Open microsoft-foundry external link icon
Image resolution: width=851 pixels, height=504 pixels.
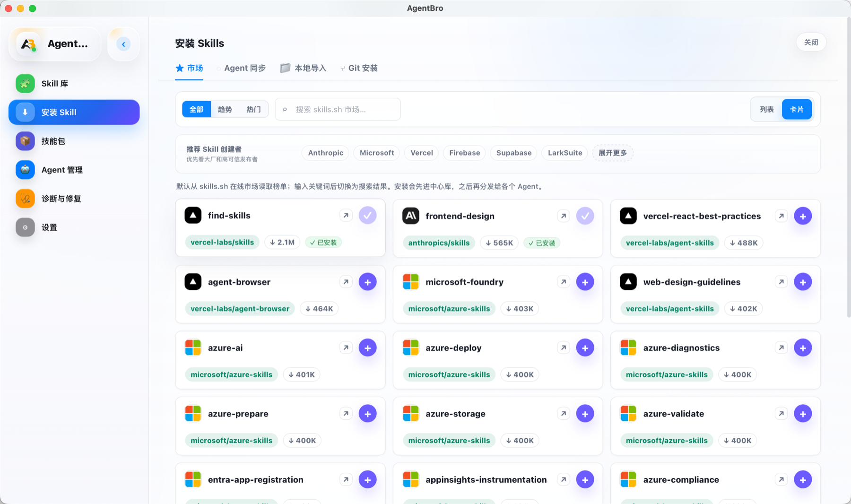click(x=564, y=282)
